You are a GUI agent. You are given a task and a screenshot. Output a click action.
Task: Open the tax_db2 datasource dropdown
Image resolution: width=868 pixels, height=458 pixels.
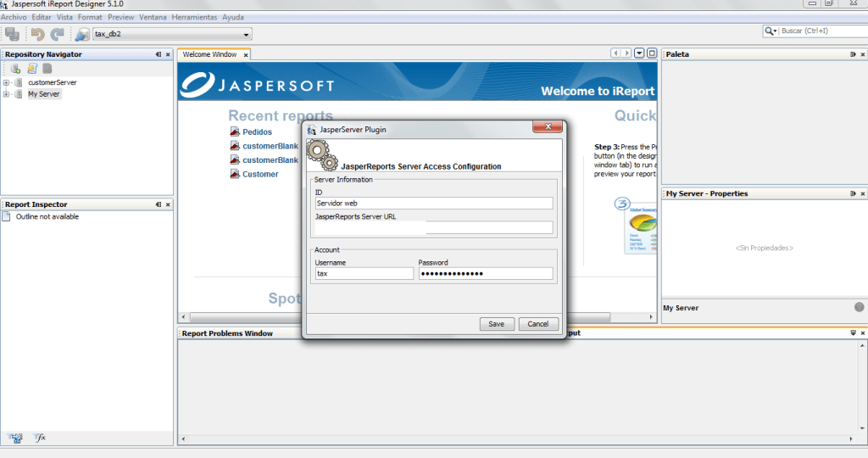[x=247, y=35]
